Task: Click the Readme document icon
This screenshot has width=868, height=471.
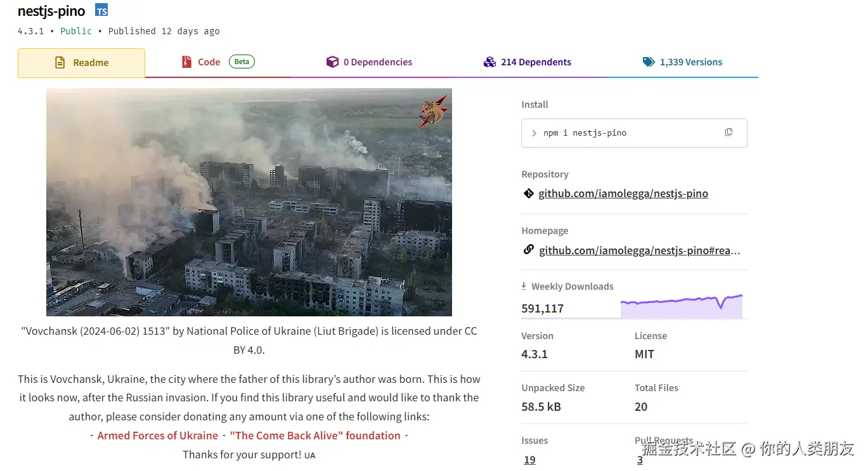Action: pos(60,63)
